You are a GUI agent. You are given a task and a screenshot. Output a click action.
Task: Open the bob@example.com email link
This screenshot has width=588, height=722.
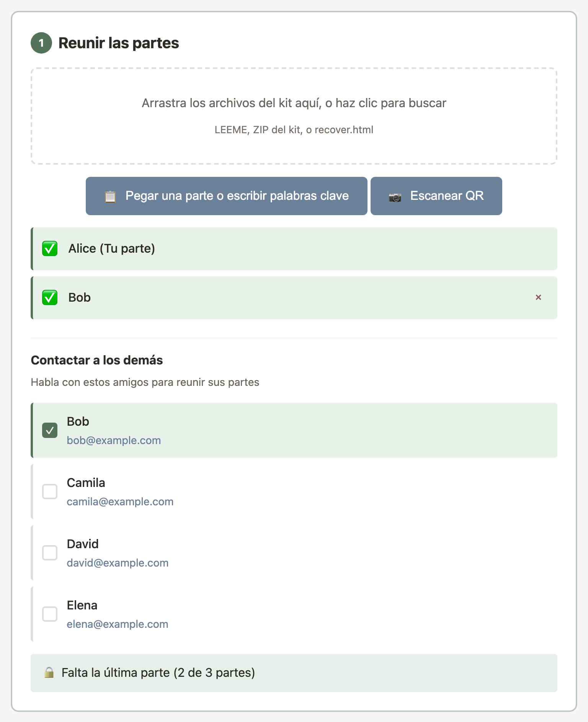click(114, 440)
